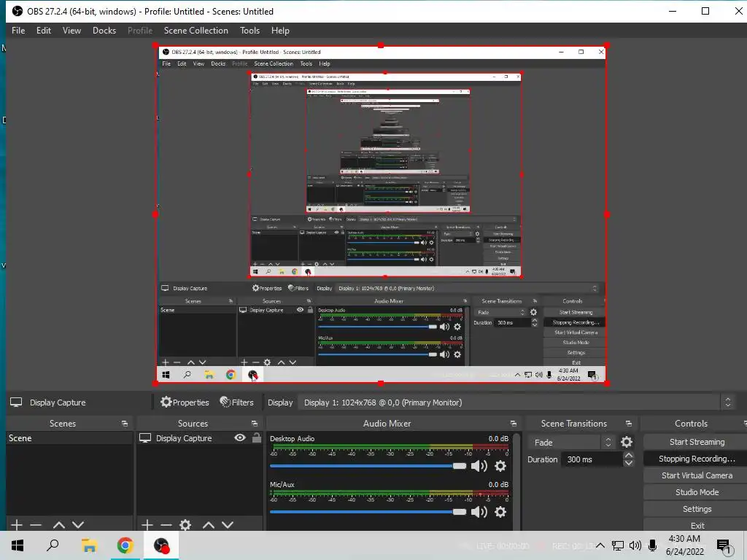The image size is (747, 560).
Task: Toggle the lock on Display Capture source
Action: click(x=256, y=437)
